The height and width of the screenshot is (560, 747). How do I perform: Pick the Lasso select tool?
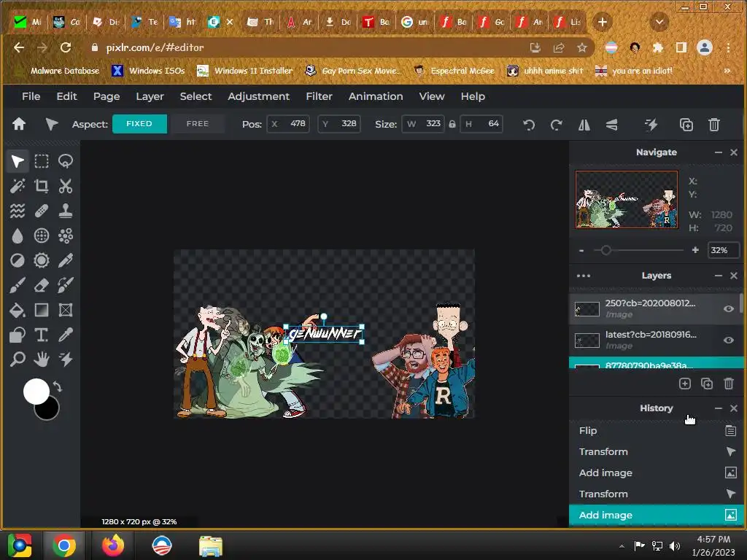(65, 161)
